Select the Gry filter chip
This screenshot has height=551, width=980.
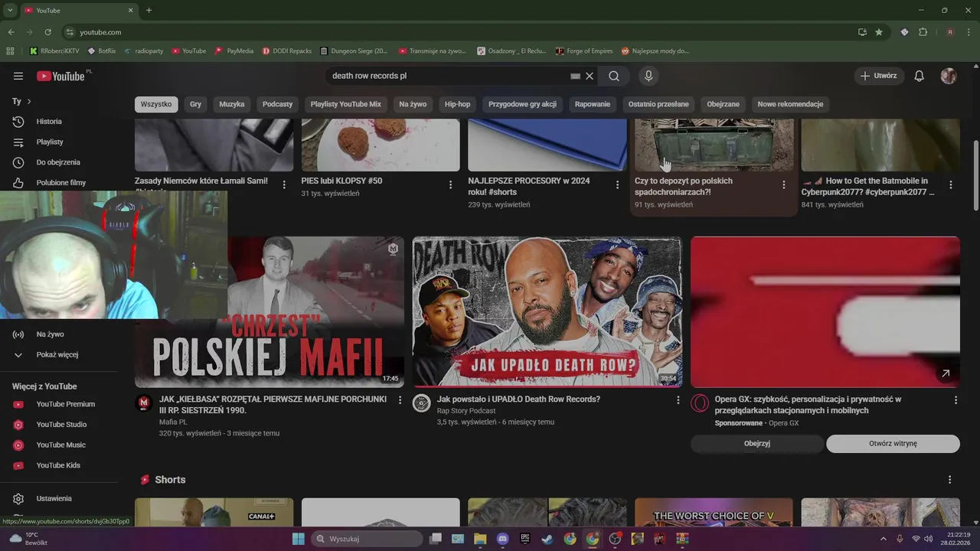tap(196, 104)
